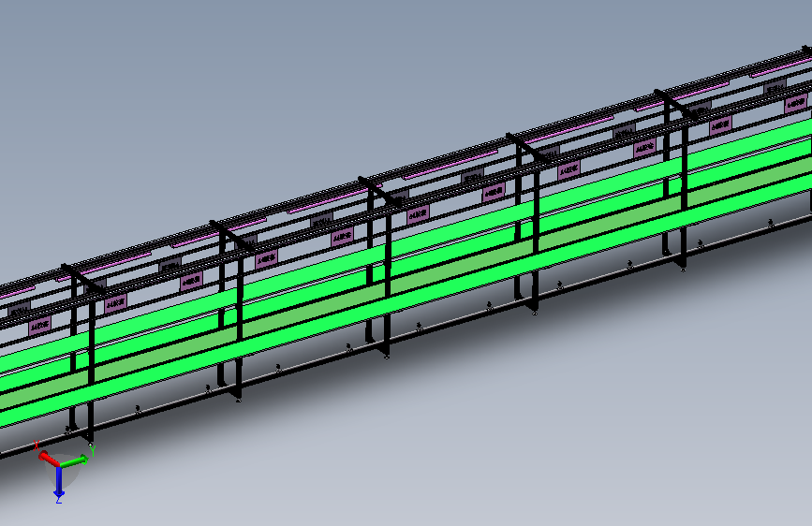Click the red X axis of the orientation triad
This screenshot has width=812, height=526.
point(49,459)
